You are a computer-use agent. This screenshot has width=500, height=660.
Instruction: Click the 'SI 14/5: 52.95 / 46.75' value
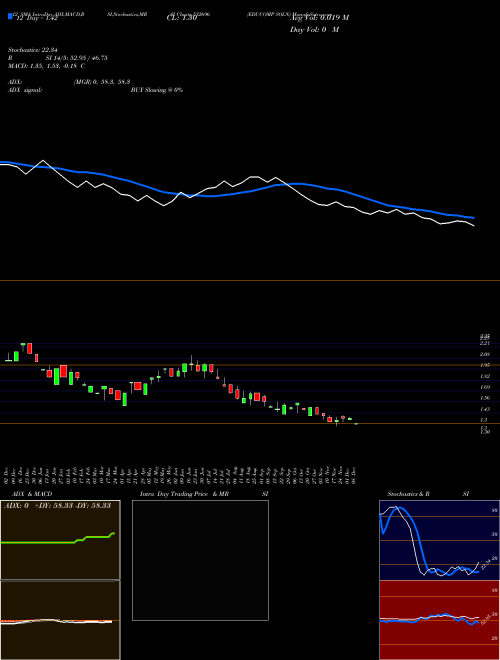[x=77, y=58]
